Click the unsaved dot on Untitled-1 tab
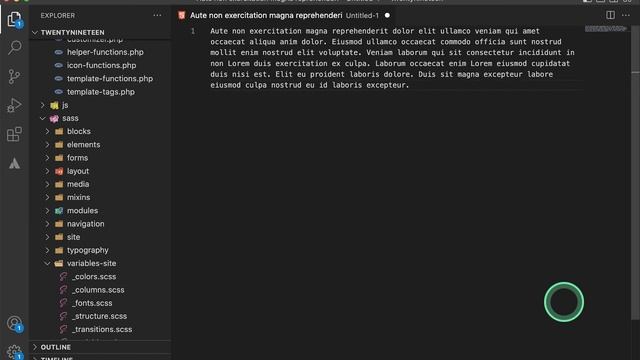The image size is (640, 360). pyautogui.click(x=387, y=16)
